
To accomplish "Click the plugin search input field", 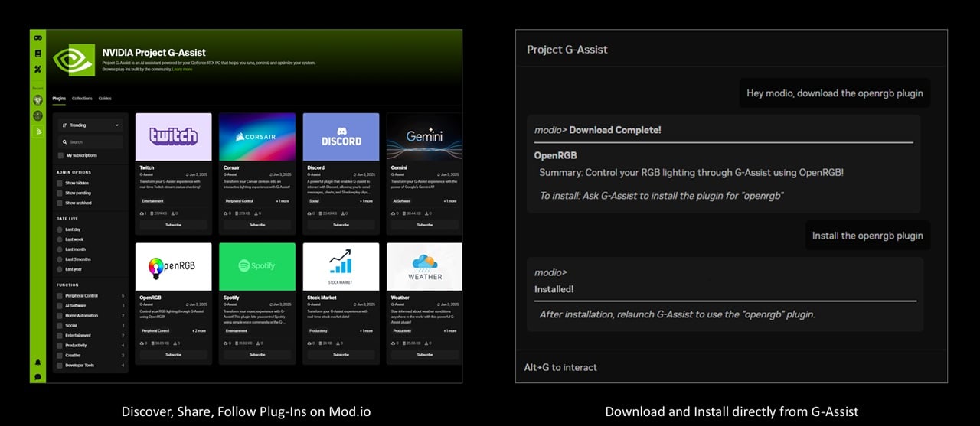I will [x=90, y=142].
